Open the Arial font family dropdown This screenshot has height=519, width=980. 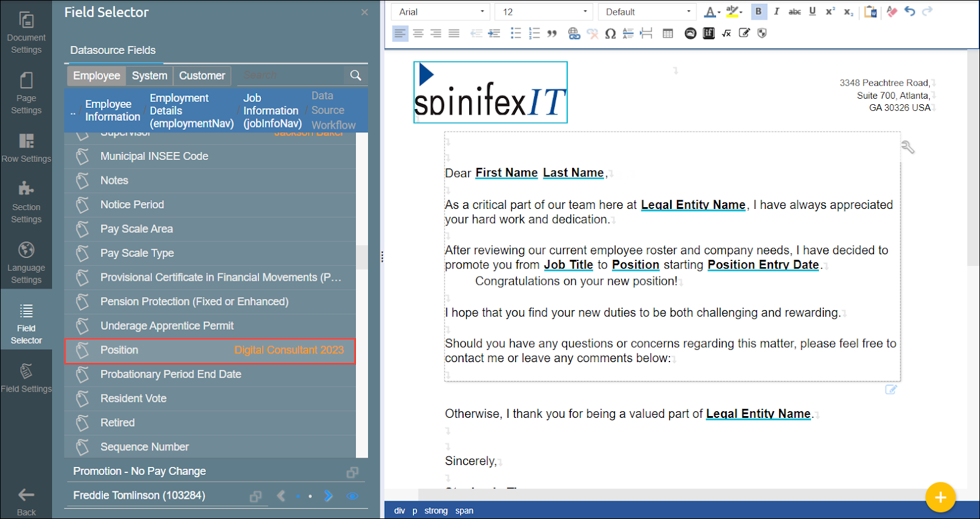coord(441,12)
